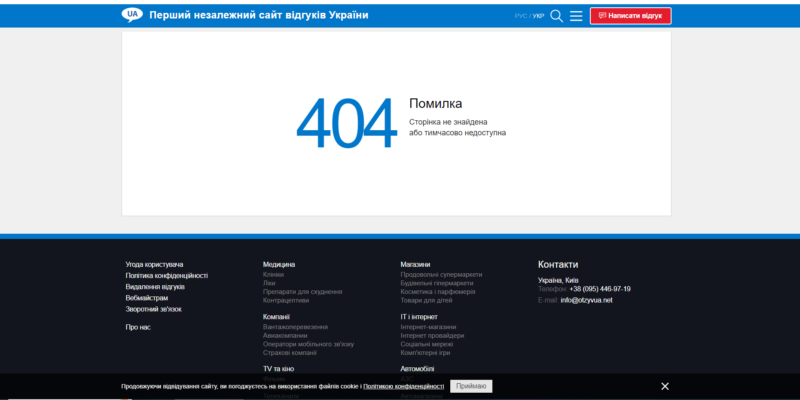The image size is (800, 400).
Task: Open 'Політикою конфіденційності' link in cookie banner
Action: tap(403, 386)
